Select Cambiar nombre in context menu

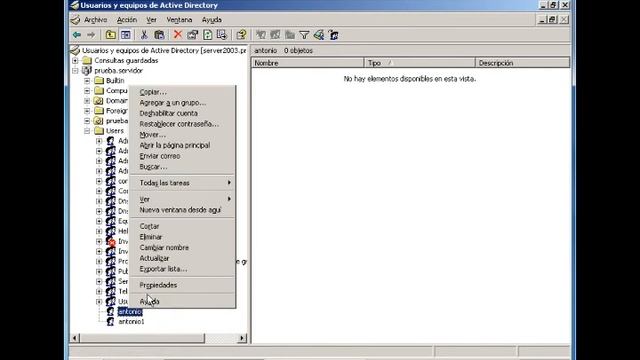182,247
